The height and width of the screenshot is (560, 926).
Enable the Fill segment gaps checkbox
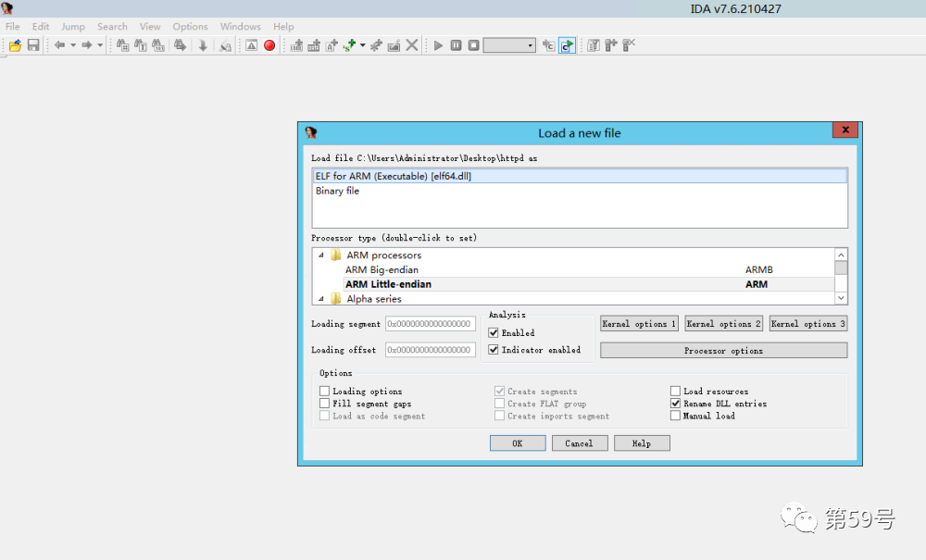[x=324, y=403]
